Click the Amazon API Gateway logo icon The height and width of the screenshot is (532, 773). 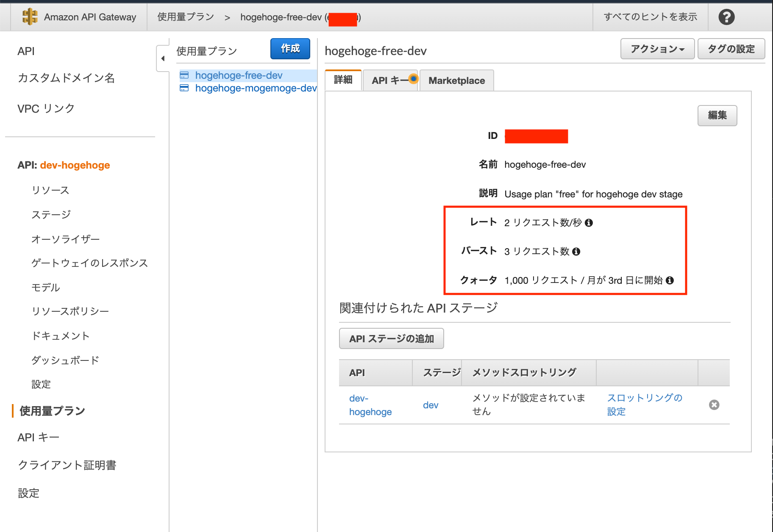29,17
